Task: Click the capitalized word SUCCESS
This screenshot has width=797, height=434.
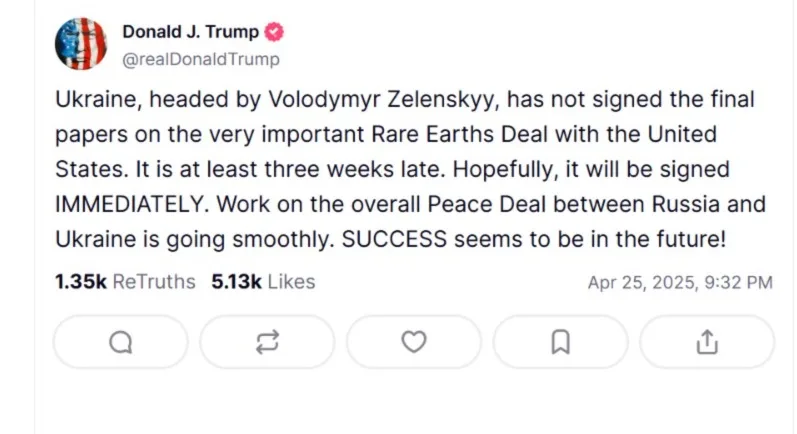Action: 394,239
